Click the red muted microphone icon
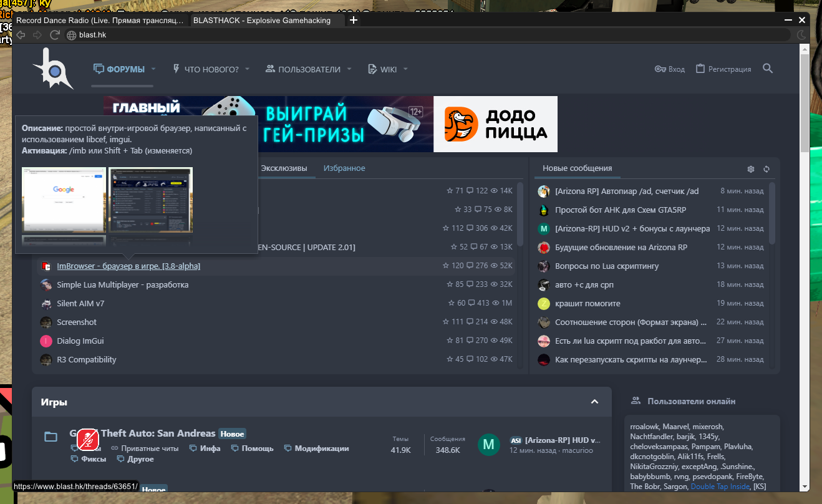The image size is (822, 504). pyautogui.click(x=88, y=440)
